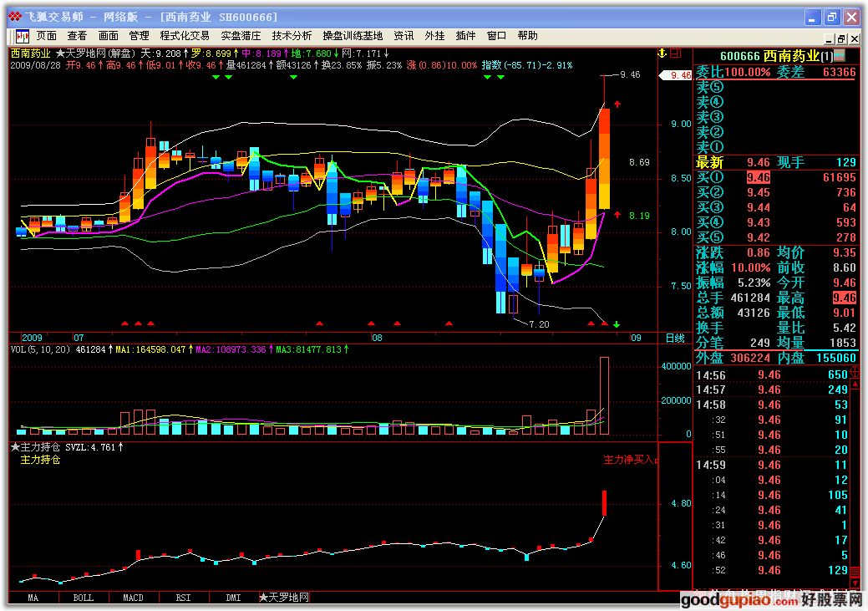Open the 查看 menu
Image resolution: width=868 pixels, height=611 pixels.
[x=77, y=36]
